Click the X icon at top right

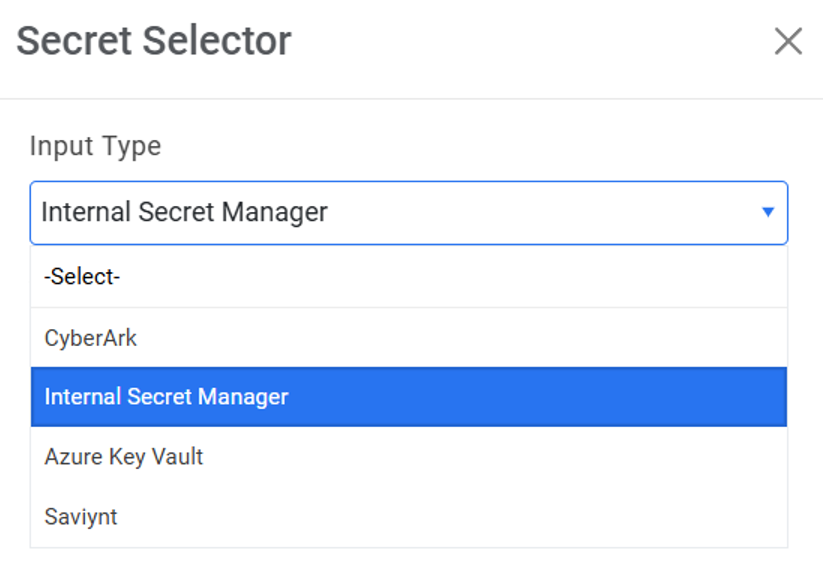(x=788, y=42)
